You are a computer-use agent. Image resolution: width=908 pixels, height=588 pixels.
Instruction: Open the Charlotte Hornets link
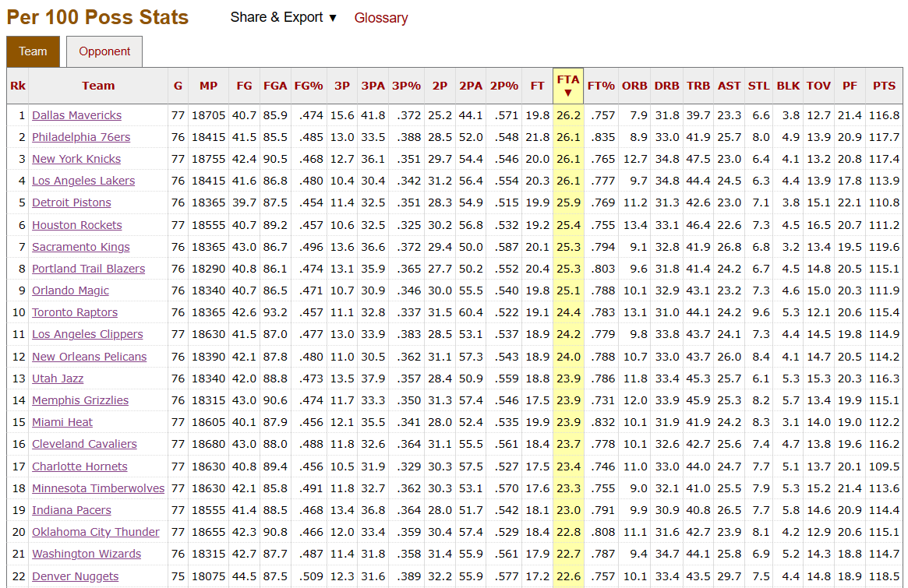[79, 467]
